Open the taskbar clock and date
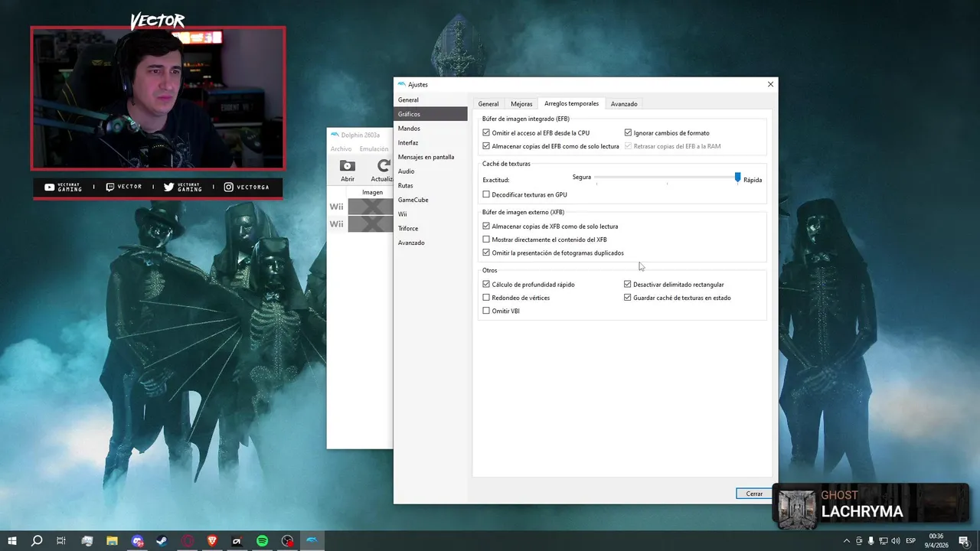 tap(936, 541)
